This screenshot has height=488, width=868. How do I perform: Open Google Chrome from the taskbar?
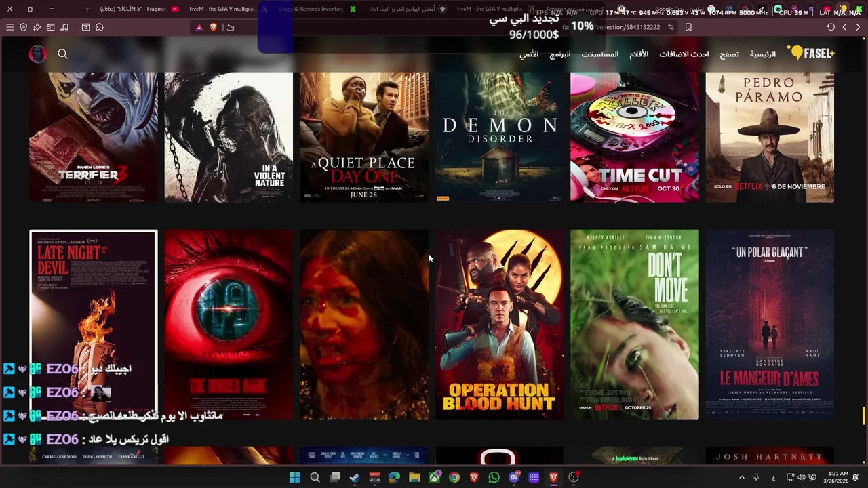pos(454,477)
